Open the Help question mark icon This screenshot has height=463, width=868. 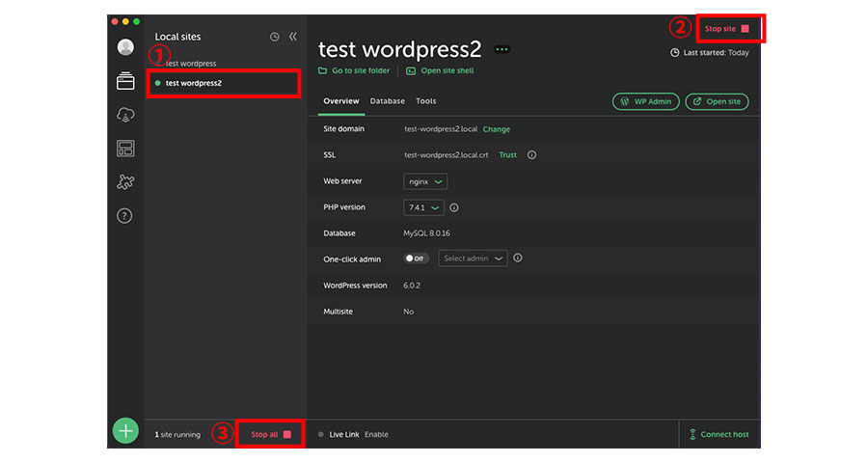click(124, 216)
